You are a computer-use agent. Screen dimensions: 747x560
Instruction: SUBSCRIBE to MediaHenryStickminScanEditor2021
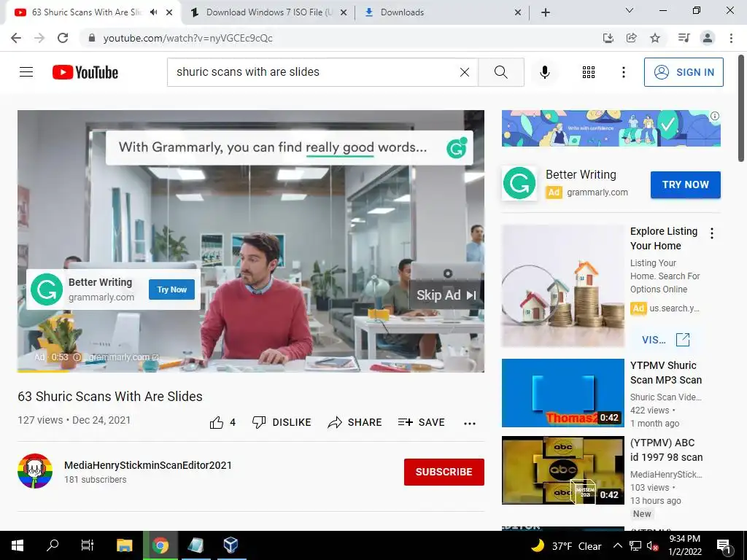coord(444,472)
